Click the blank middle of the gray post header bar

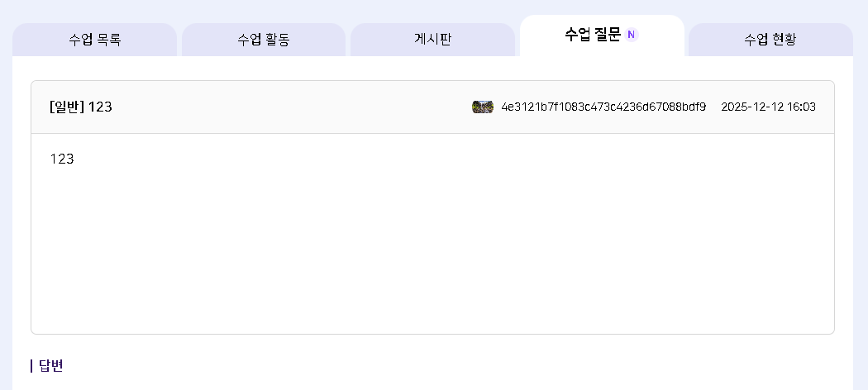click(x=289, y=107)
